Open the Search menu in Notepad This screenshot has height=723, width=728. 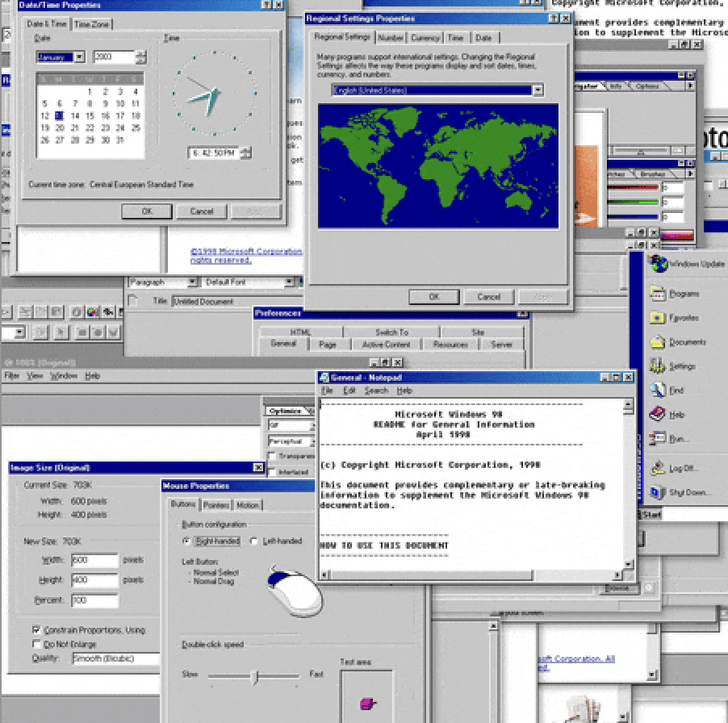[x=376, y=391]
